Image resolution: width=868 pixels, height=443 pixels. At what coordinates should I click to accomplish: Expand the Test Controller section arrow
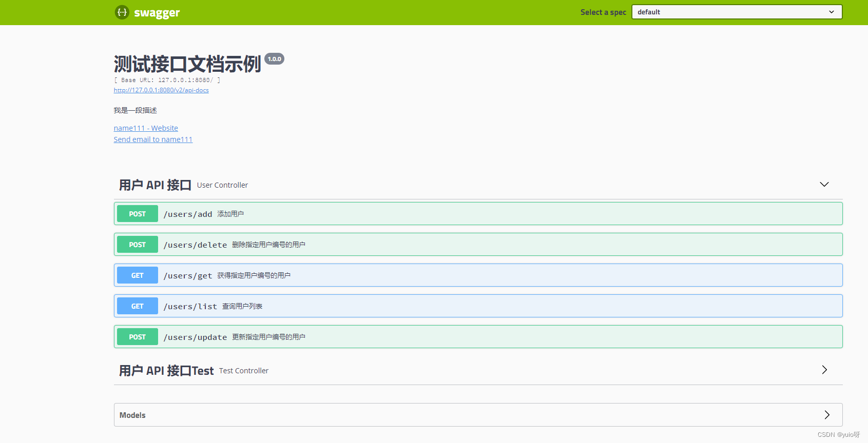pos(824,370)
